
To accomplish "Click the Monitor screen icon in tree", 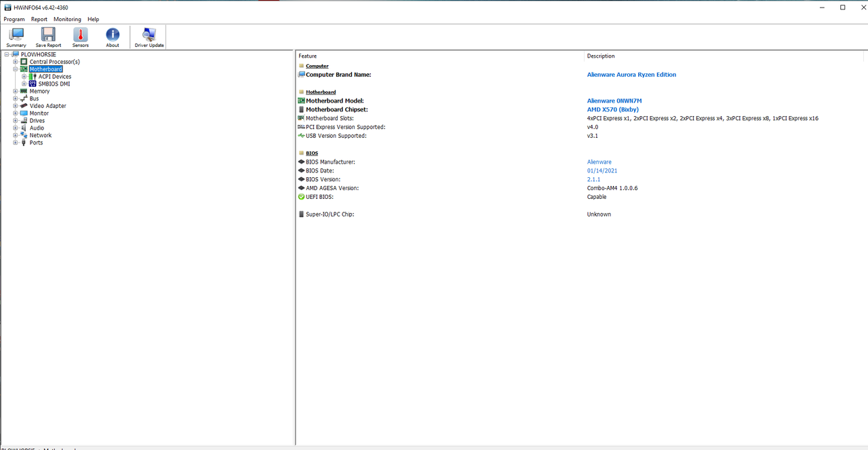I will (24, 113).
